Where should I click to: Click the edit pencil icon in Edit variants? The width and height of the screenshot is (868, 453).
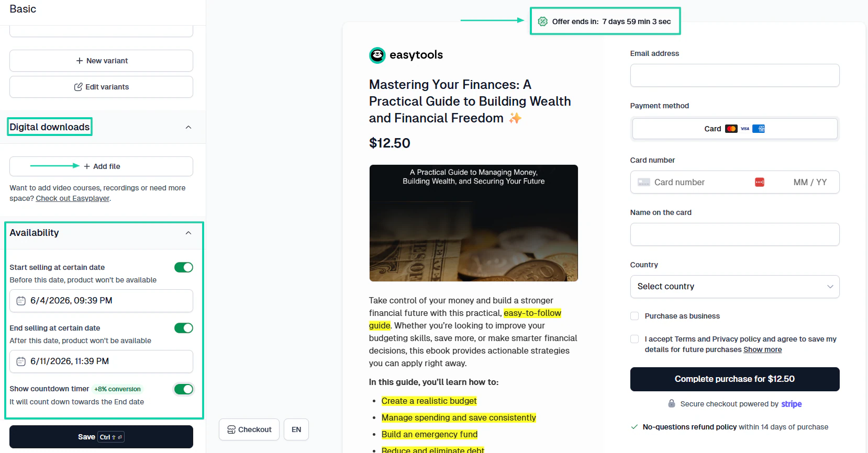(x=78, y=87)
